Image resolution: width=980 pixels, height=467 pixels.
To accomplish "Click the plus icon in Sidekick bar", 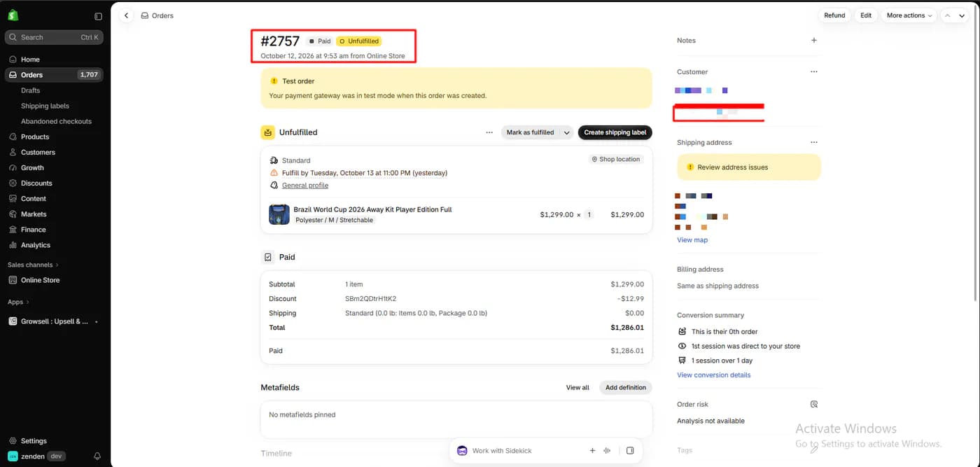I will 592,451.
